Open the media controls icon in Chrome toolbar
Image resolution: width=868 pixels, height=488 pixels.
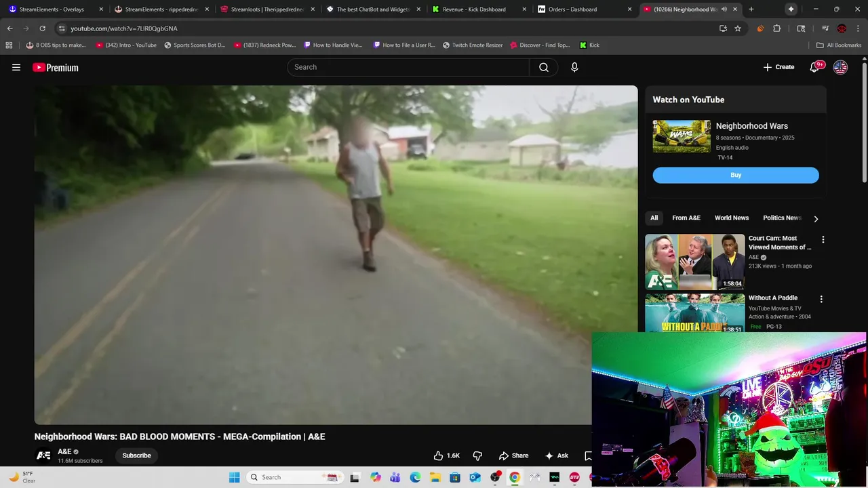click(x=825, y=28)
